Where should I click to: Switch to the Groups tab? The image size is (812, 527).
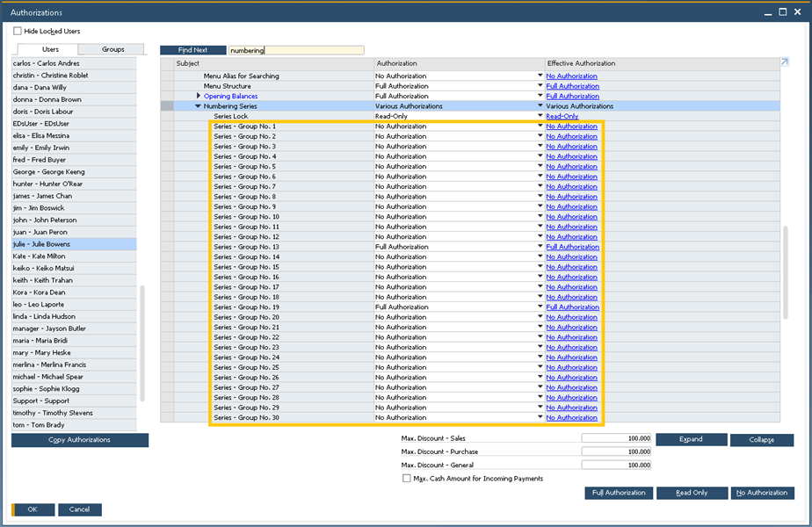coord(112,50)
